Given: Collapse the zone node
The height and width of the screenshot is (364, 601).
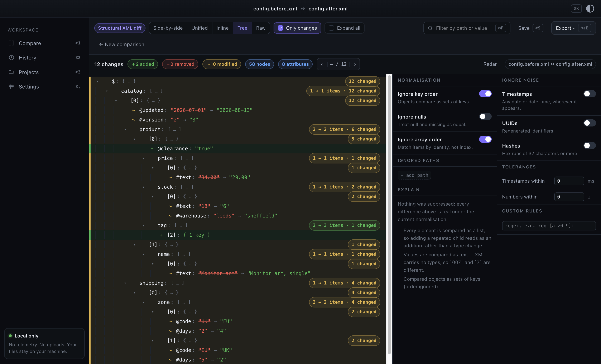Looking at the screenshot, I should (143, 302).
